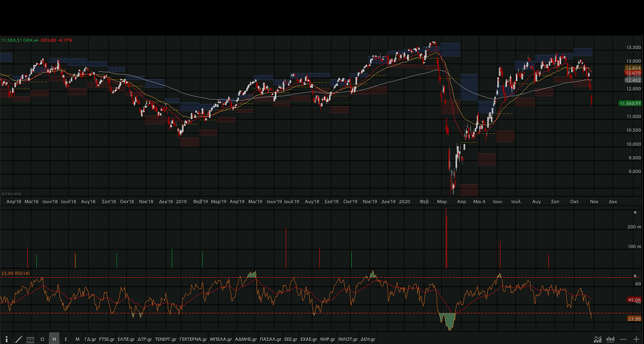Viewport: 644px width, 344px height.
Task: Open the indicators chart icon
Action: 597,339
